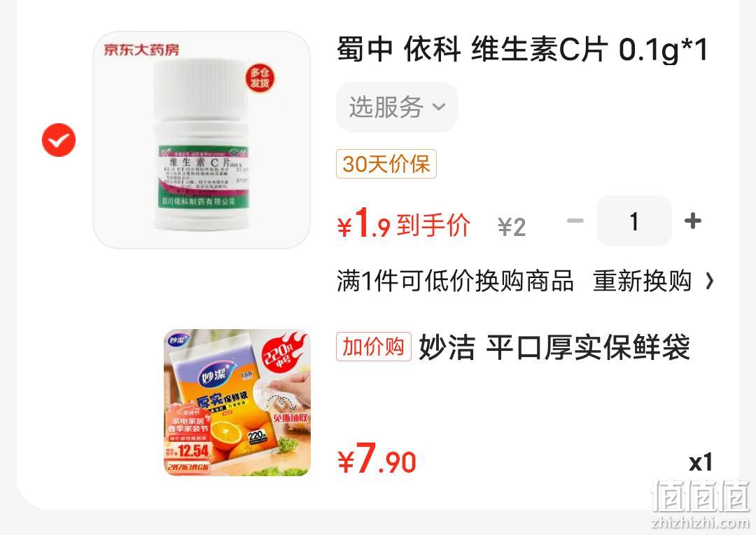Viewport: 756px width, 535px height.
Task: Tap the 加价购 add-on purchase tag
Action: point(374,347)
